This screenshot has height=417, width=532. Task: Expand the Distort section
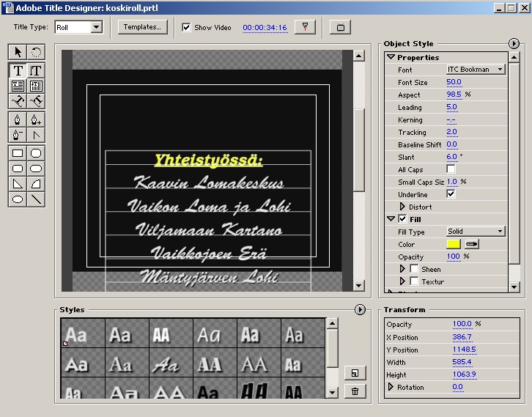pyautogui.click(x=402, y=206)
